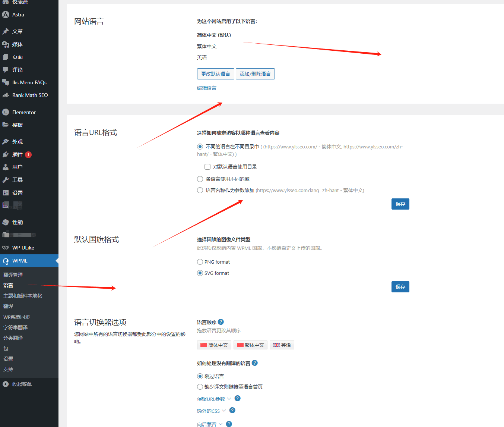
Task: Click the pages icon next to 页面
Action: click(x=6, y=57)
